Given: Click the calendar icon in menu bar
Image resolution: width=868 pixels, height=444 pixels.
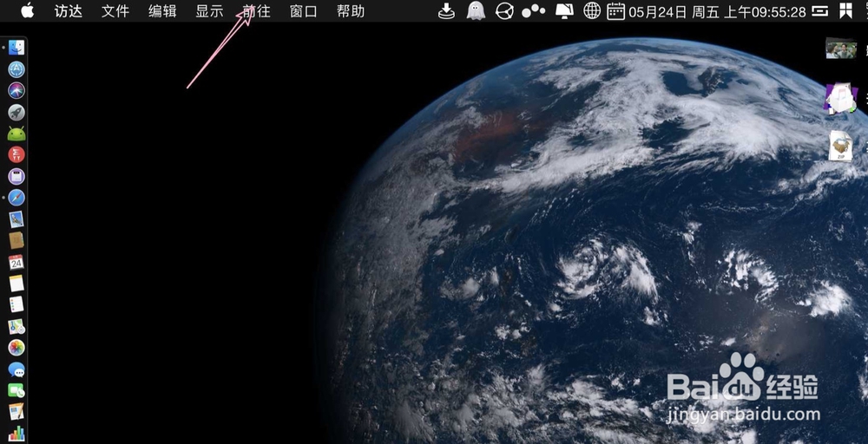Looking at the screenshot, I should (x=615, y=11).
